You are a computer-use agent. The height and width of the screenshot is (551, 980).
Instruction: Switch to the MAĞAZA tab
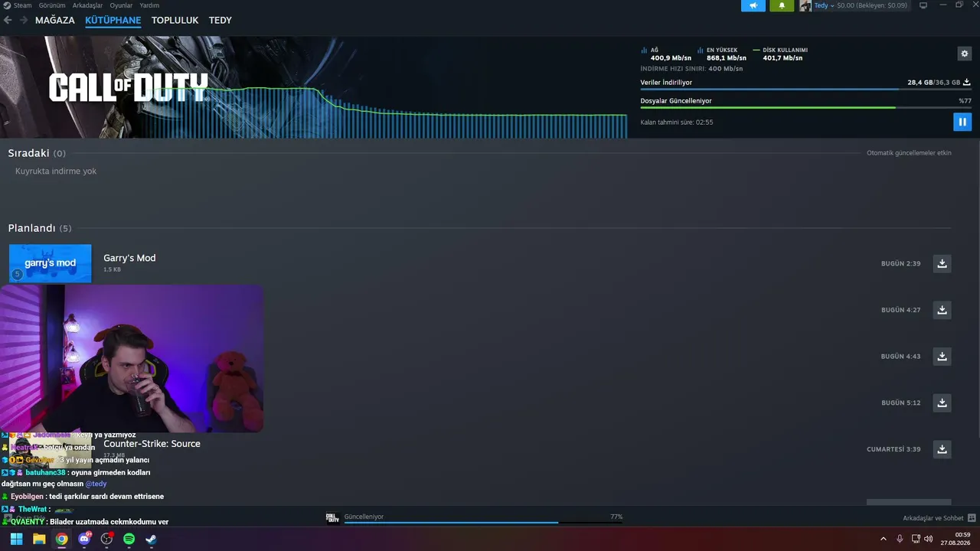coord(55,21)
